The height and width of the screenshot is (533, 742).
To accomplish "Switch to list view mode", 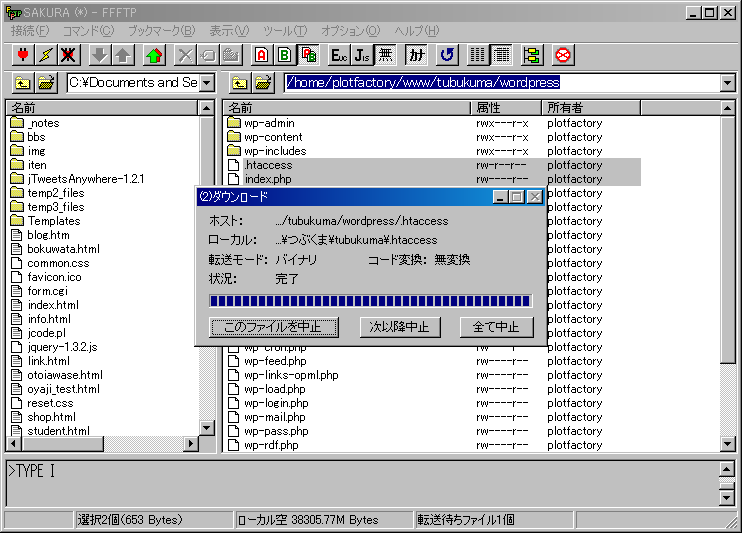I will pyautogui.click(x=477, y=55).
